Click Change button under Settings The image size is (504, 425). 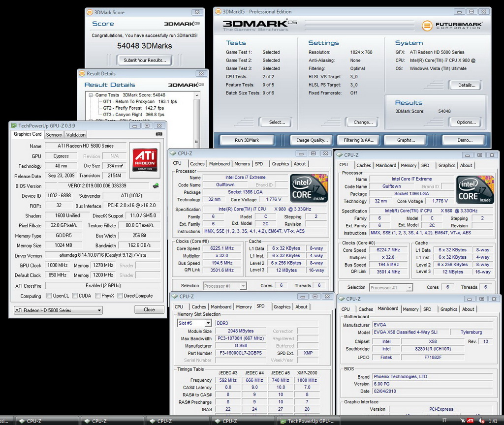(363, 122)
